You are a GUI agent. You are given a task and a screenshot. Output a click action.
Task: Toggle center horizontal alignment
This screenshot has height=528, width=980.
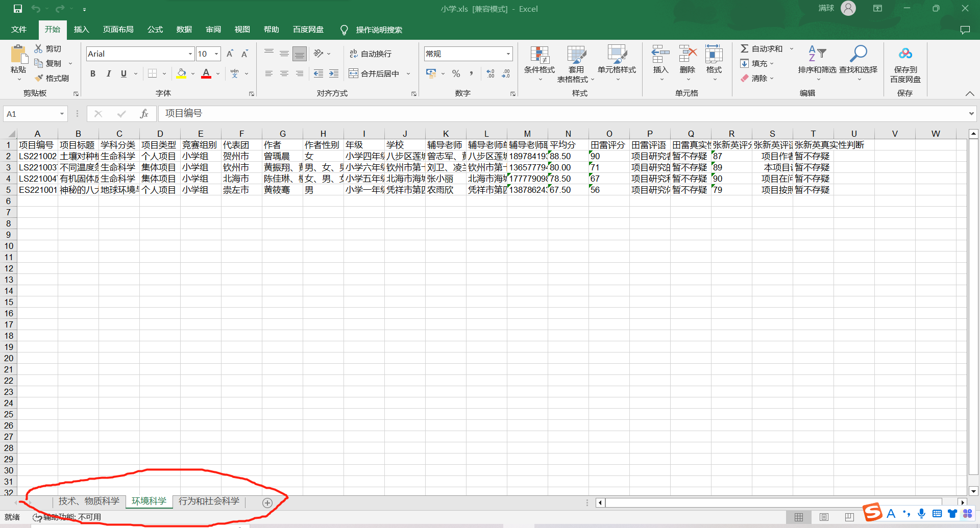(284, 73)
